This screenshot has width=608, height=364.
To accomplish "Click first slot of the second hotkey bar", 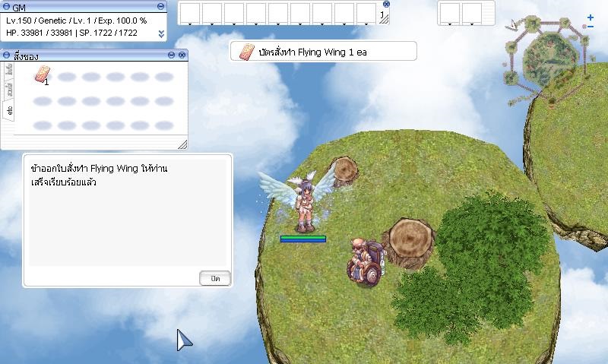I will point(450,14).
